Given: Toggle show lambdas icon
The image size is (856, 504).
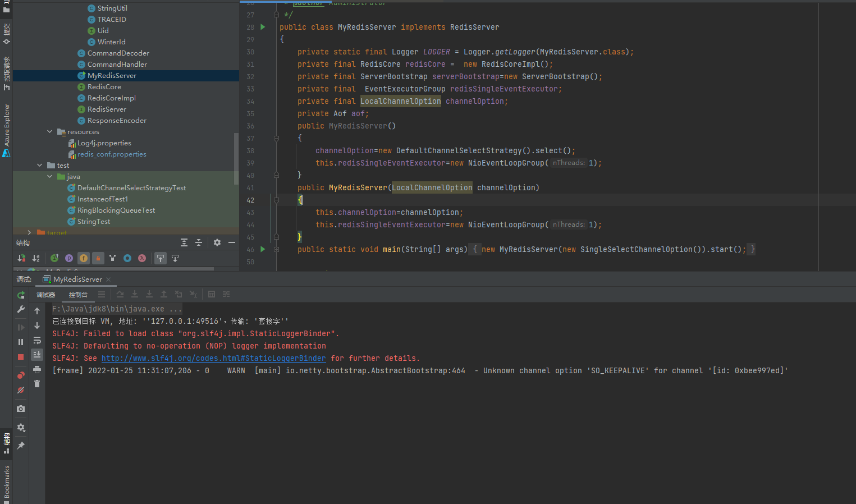Looking at the screenshot, I should (x=142, y=258).
